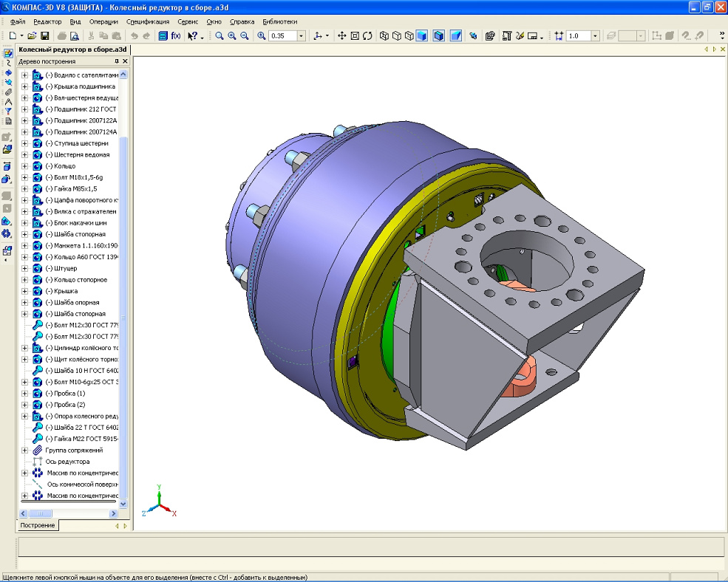
Task: Expand the Шестерня ведомая tree node
Action: point(24,154)
